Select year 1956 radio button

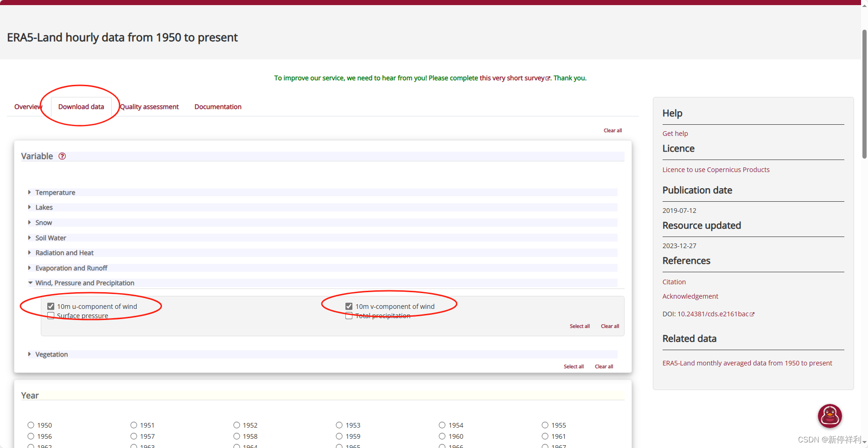click(31, 436)
